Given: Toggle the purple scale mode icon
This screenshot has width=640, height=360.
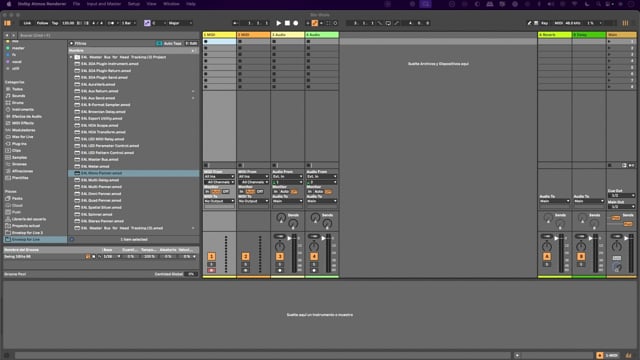Looking at the screenshot, I should point(147,23).
